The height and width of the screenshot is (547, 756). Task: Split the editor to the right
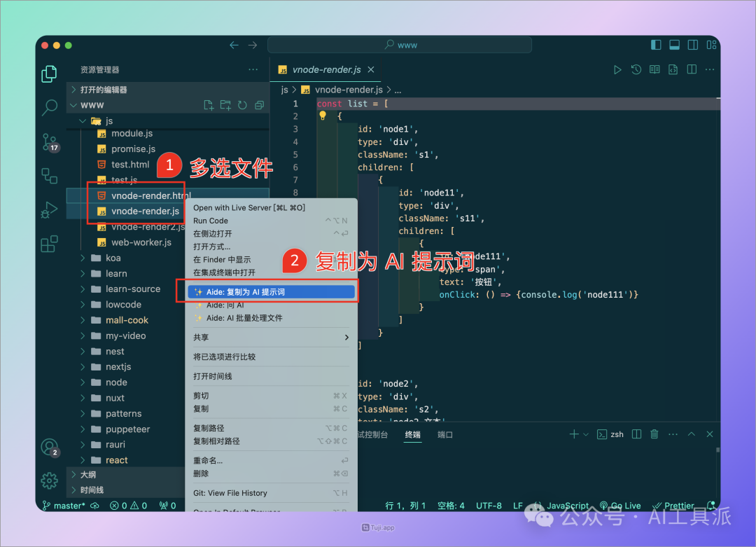692,70
